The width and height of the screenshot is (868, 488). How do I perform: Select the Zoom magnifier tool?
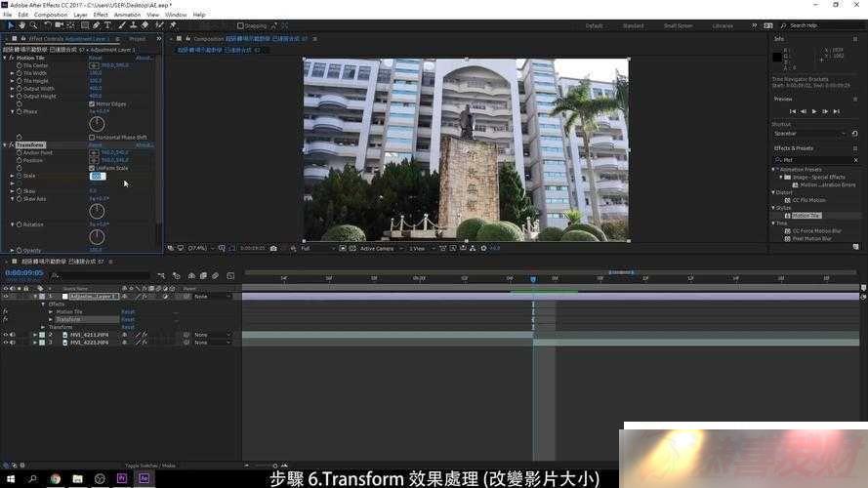pyautogui.click(x=34, y=25)
